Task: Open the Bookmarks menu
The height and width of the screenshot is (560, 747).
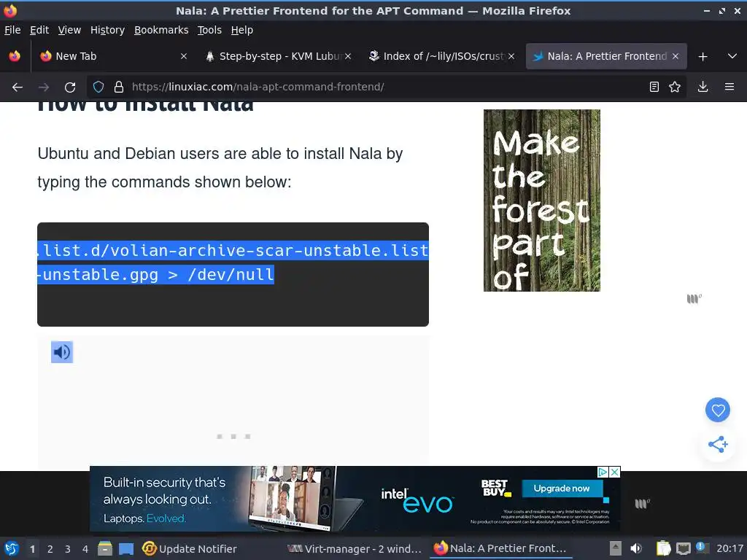Action: (161, 30)
